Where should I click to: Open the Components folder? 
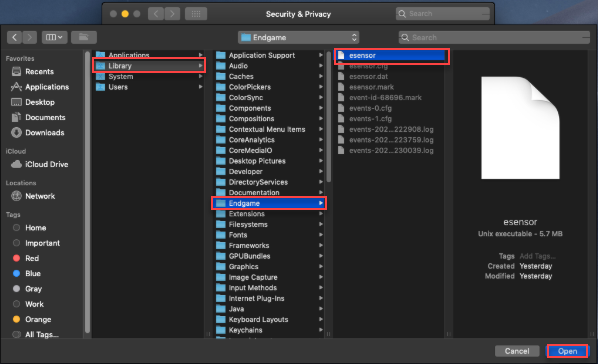(269, 108)
